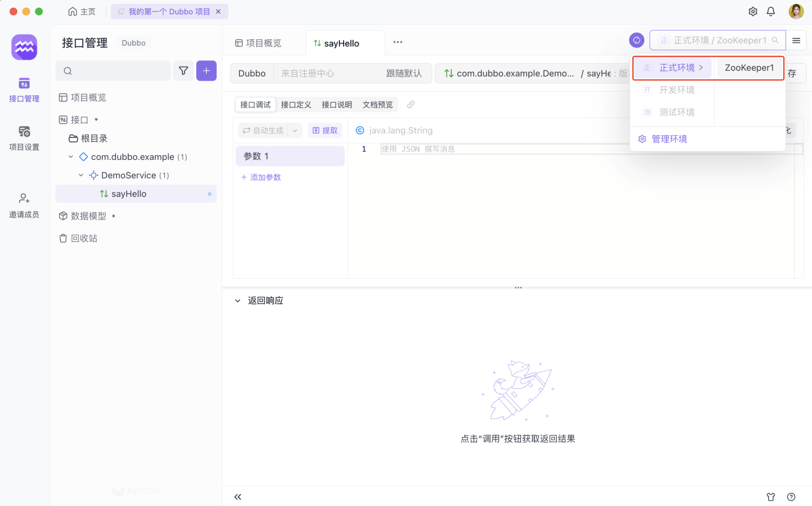Collapse the panel with double-chevron icon
Image resolution: width=812 pixels, height=506 pixels.
pyautogui.click(x=238, y=497)
